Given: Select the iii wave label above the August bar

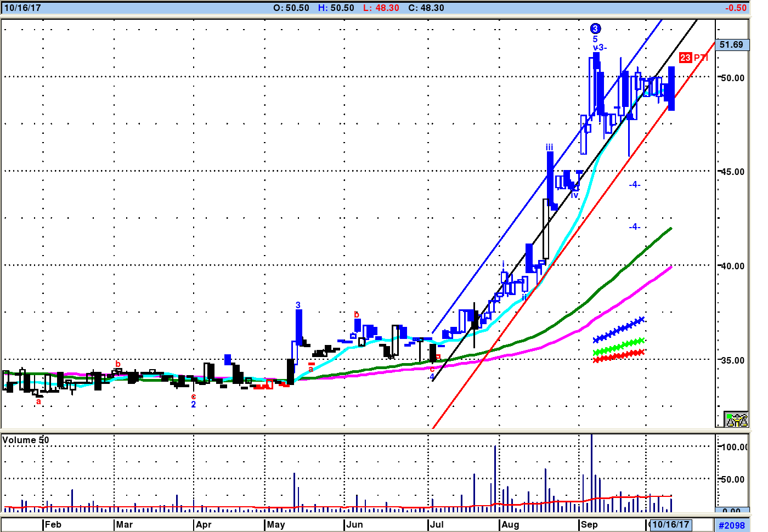Looking at the screenshot, I should click(549, 148).
